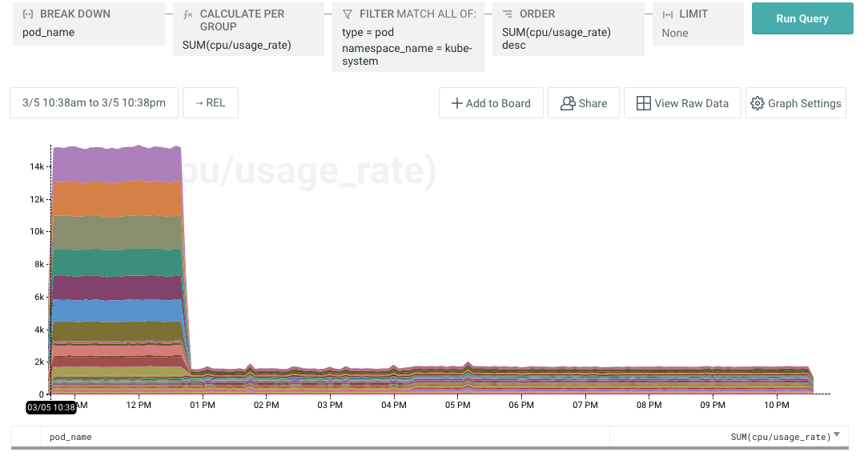Sort table by SUM(cpu/usage_rate) arrow

point(837,435)
